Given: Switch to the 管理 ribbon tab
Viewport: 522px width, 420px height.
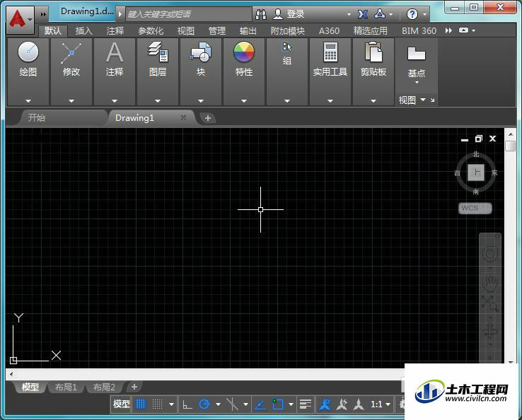Looking at the screenshot, I should pyautogui.click(x=217, y=31).
